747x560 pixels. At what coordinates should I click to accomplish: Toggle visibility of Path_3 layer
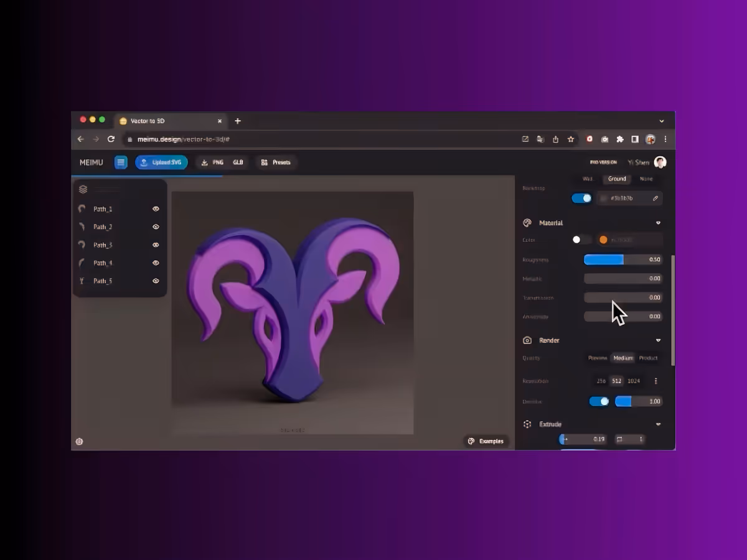(x=156, y=245)
